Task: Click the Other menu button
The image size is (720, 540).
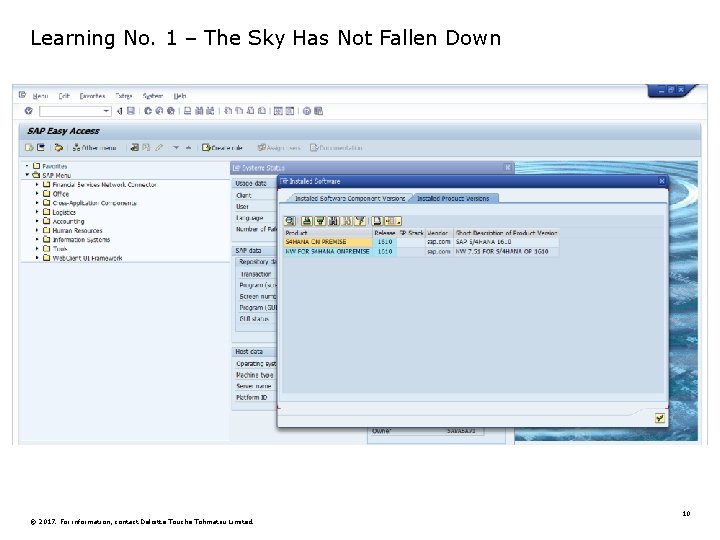Action: (x=95, y=148)
